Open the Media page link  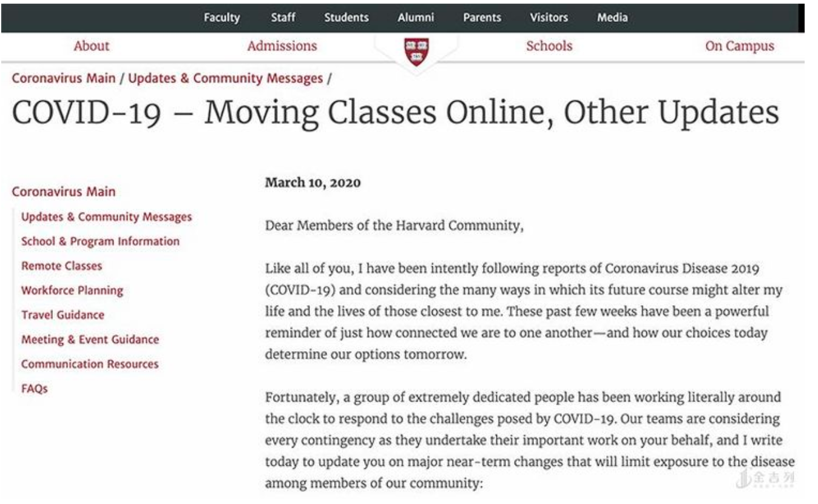click(x=612, y=18)
